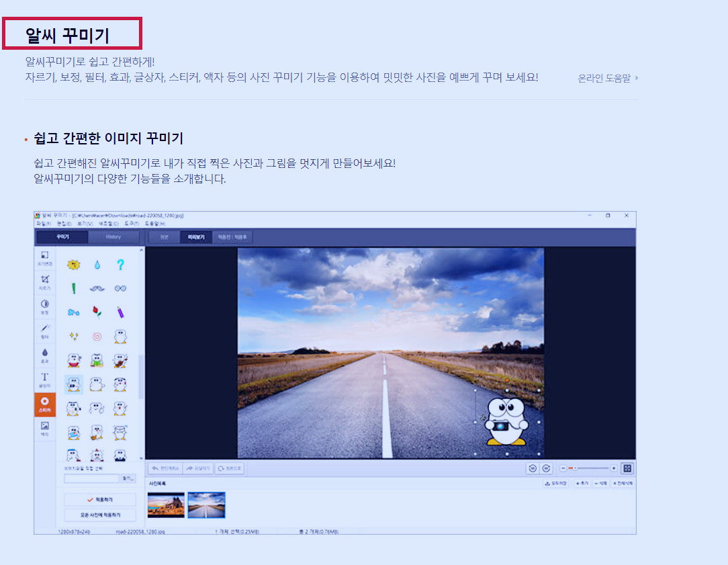Screen dimensions: 728x565
Task: Open the 효과 effect tool with the droplet icon
Action: click(44, 356)
